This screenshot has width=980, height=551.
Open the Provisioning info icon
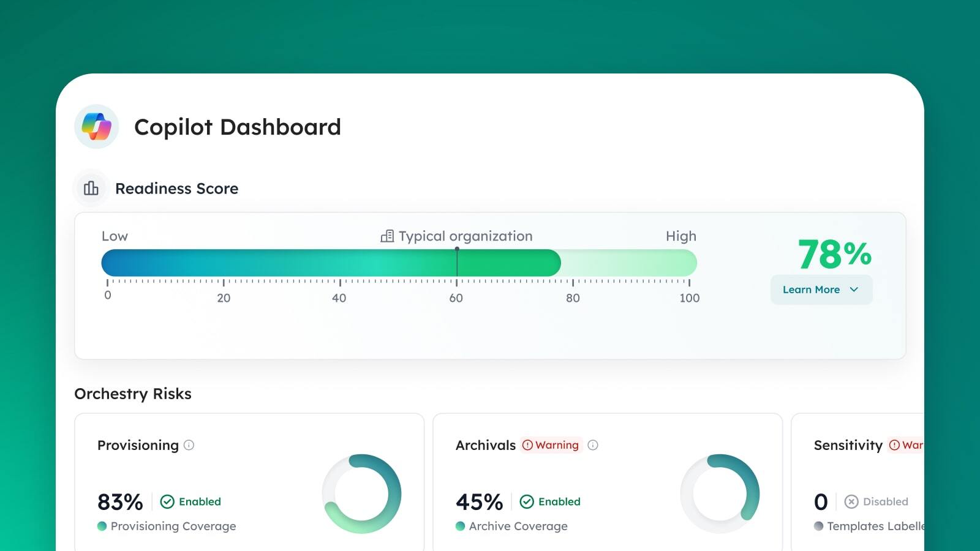click(x=189, y=445)
